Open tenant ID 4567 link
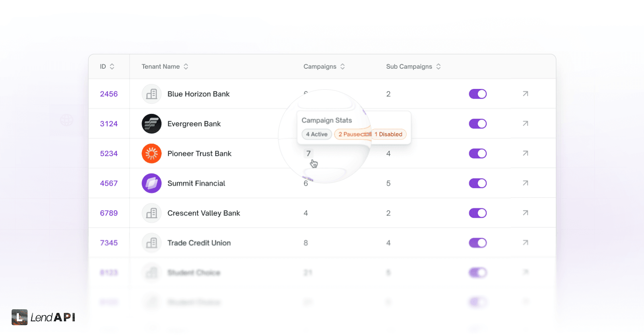This screenshot has width=644, height=335. point(109,183)
